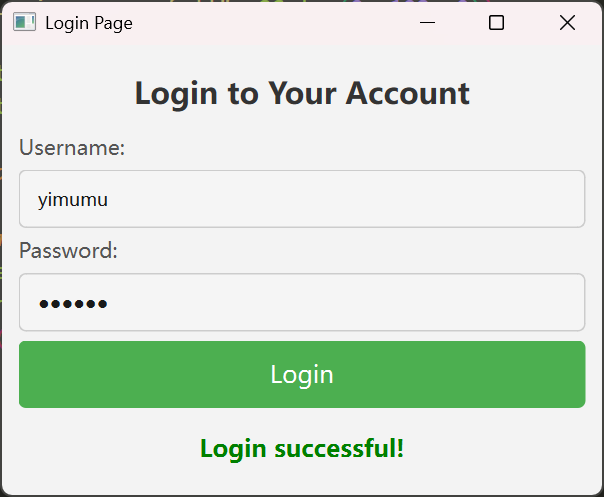Focus the Password input field
Image resolution: width=604 pixels, height=497 pixels.
(x=302, y=302)
